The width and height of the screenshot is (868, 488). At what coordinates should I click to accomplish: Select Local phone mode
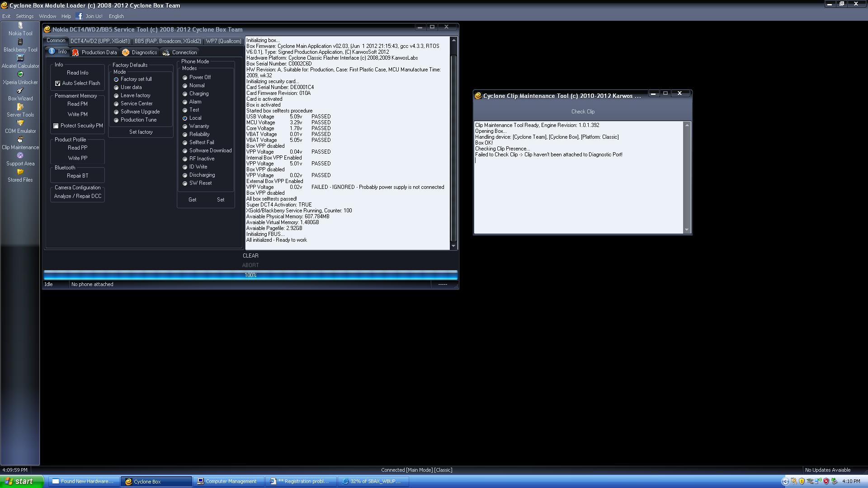coord(185,118)
